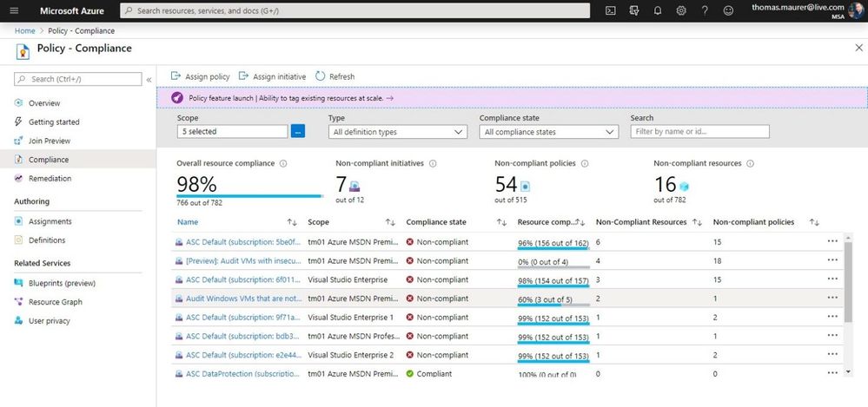Focus the global Azure search box
Screen dimensions: 868x407
coord(354,10)
